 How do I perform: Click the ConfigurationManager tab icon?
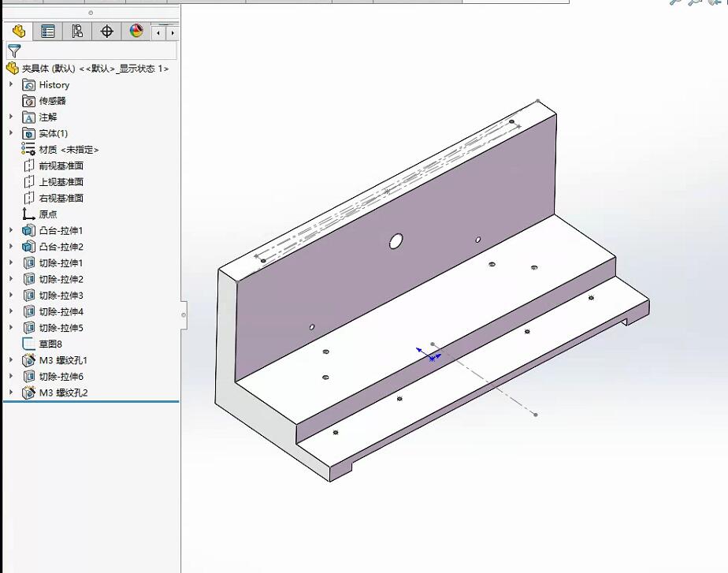point(76,31)
